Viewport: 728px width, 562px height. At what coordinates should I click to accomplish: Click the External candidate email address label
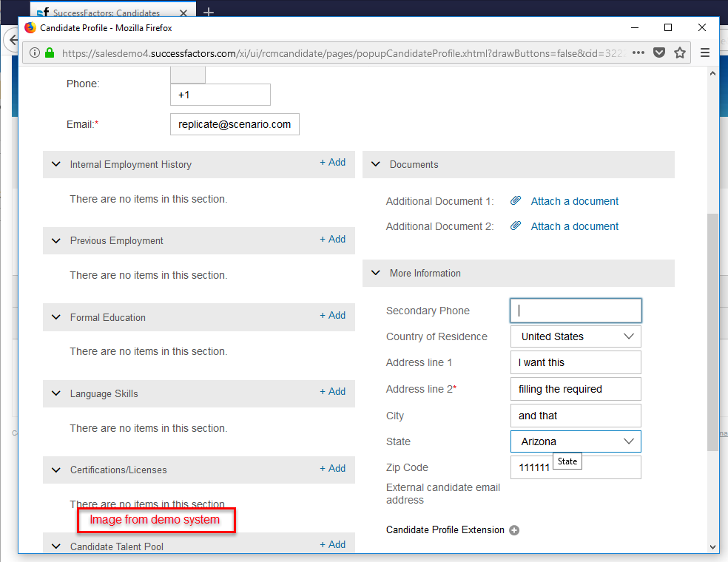click(443, 494)
